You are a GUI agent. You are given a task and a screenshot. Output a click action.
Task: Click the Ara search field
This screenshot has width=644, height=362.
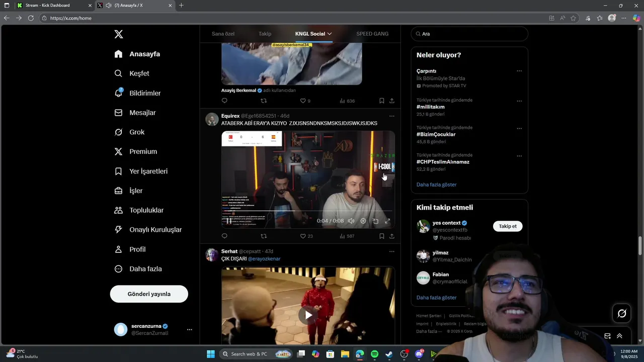469,34
